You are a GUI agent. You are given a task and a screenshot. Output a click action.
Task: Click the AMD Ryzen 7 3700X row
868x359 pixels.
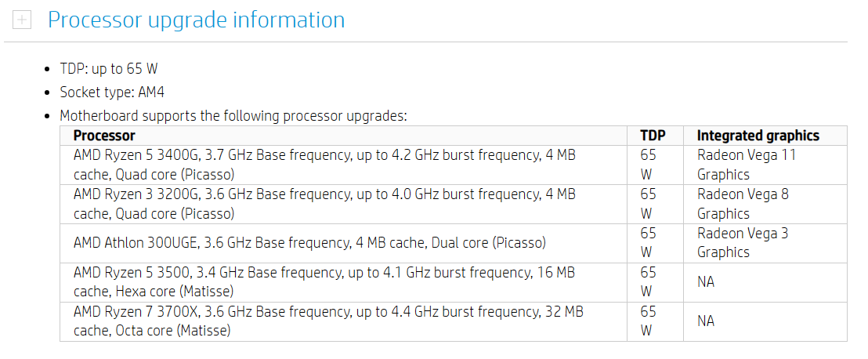click(454, 321)
